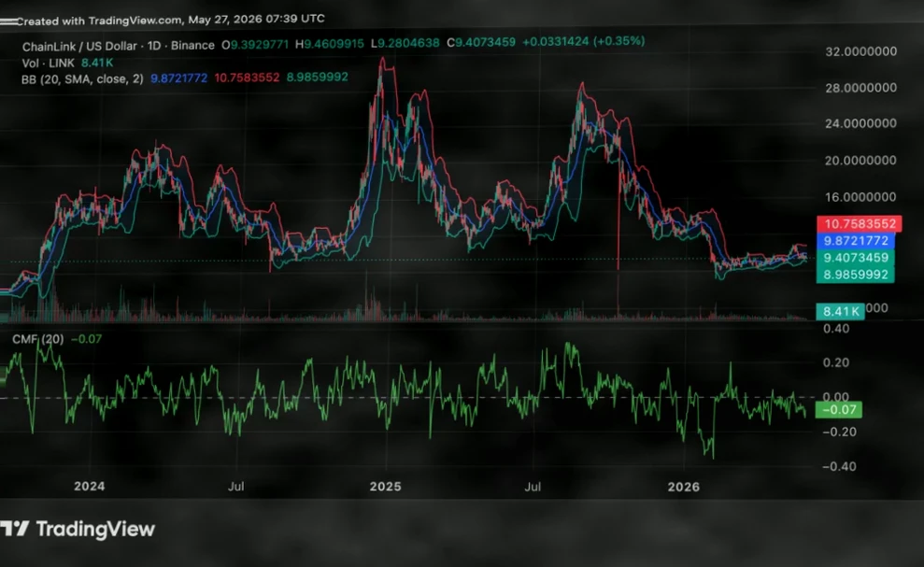Screen dimensions: 924x567
Task: Click the open value O9.3929771
Action: click(x=255, y=45)
